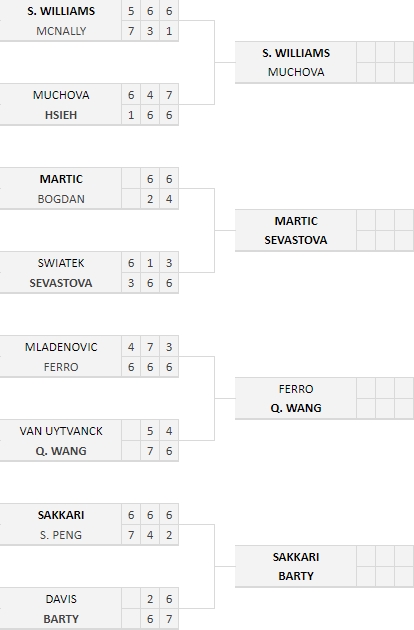The height and width of the screenshot is (630, 414).
Task: Click S. WILLIAMS in first-round match
Action: click(x=61, y=11)
